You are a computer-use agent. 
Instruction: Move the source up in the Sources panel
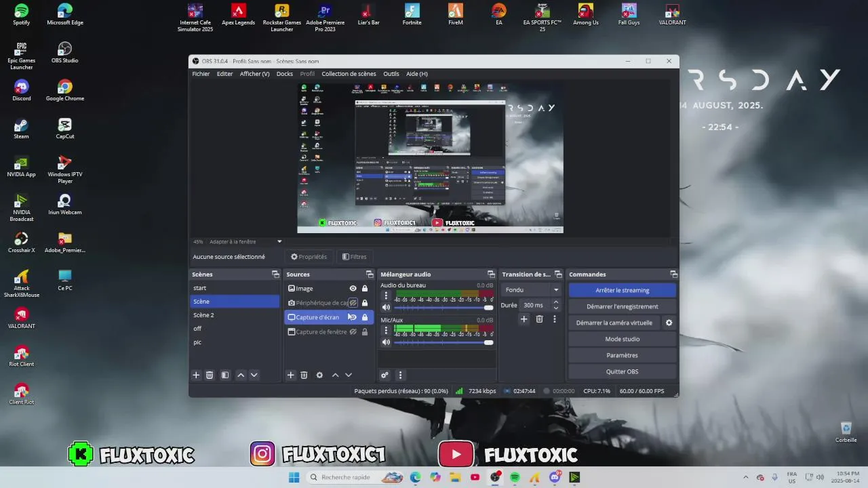tap(335, 375)
